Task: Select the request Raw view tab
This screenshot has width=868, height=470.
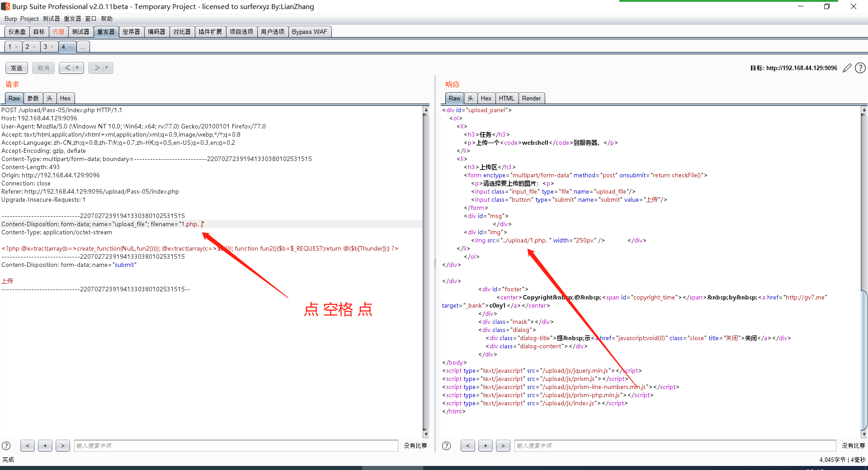Action: (x=14, y=98)
